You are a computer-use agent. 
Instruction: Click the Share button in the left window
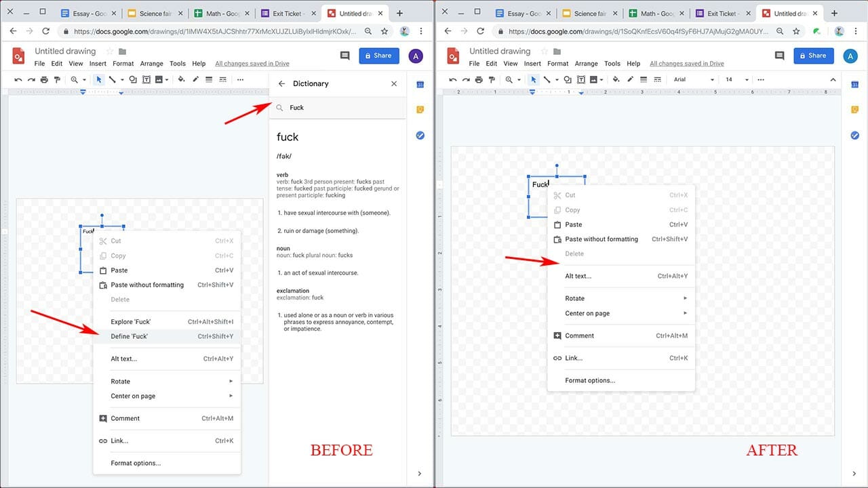pyautogui.click(x=379, y=56)
